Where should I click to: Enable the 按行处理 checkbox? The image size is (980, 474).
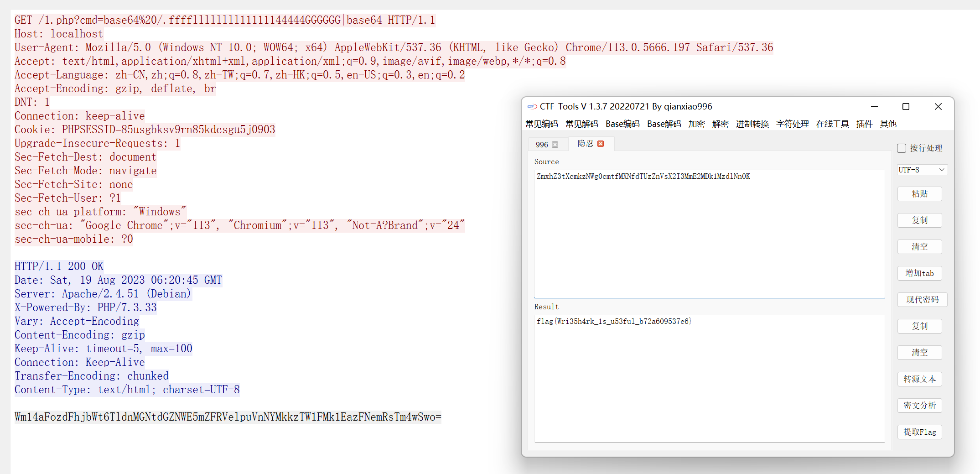tap(902, 148)
